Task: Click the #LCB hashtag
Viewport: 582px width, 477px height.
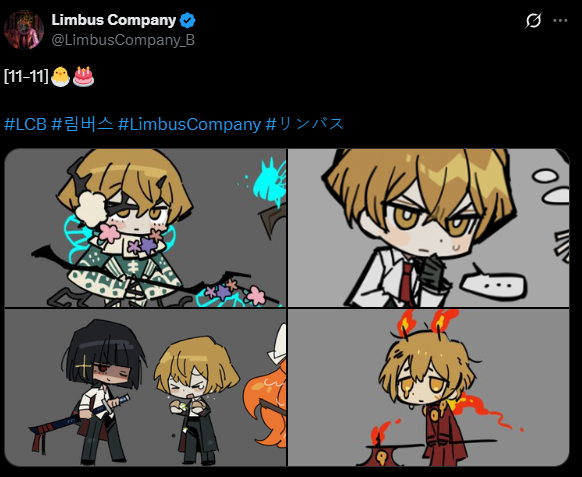Action: [25, 124]
